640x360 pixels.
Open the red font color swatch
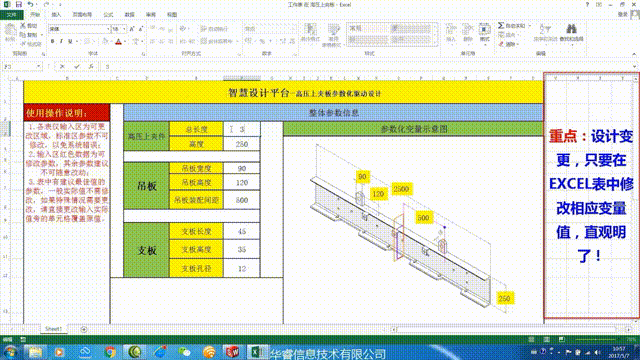(118, 41)
